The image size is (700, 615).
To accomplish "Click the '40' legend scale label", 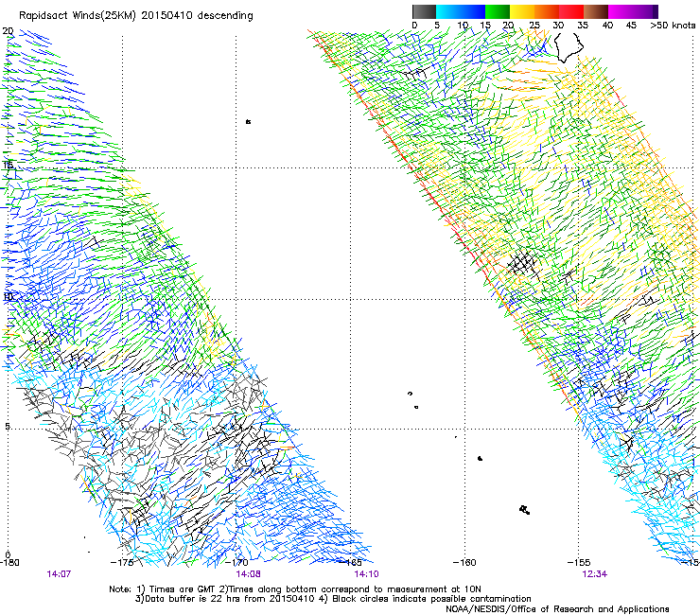I will [x=607, y=26].
